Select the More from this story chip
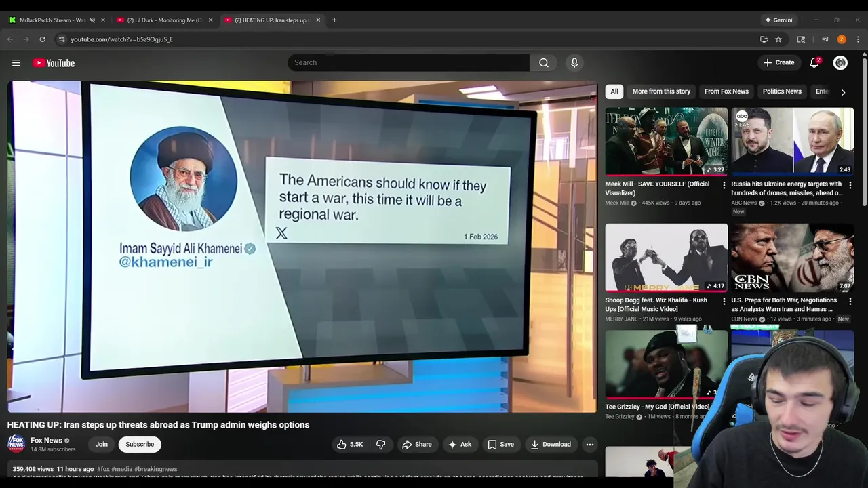The height and width of the screenshot is (488, 868). click(x=661, y=91)
